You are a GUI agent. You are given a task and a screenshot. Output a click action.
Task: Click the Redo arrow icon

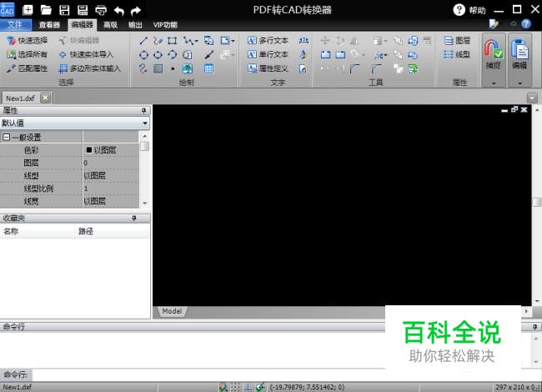click(x=136, y=11)
